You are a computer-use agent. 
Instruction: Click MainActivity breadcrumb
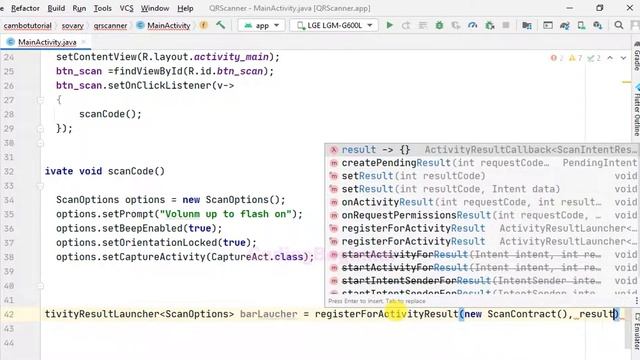(x=169, y=25)
